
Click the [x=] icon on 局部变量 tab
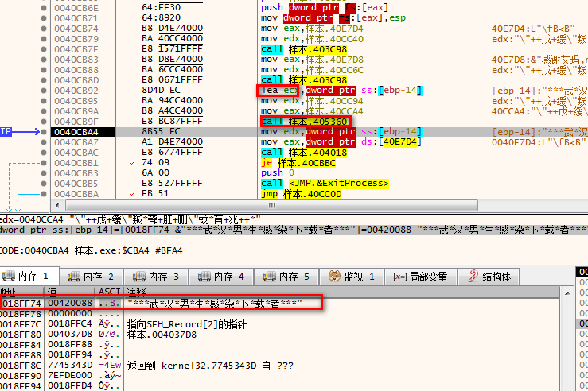399,277
